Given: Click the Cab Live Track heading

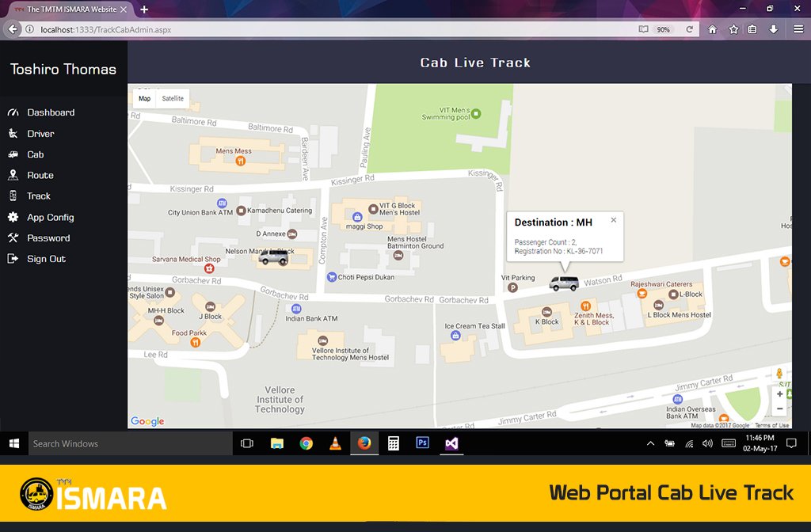Looking at the screenshot, I should point(475,63).
